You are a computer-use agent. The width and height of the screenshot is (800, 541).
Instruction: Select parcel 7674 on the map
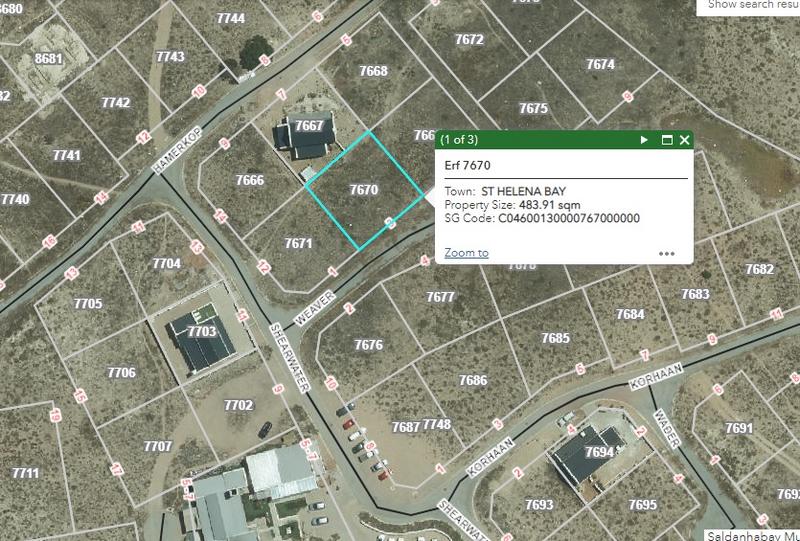[x=601, y=64]
